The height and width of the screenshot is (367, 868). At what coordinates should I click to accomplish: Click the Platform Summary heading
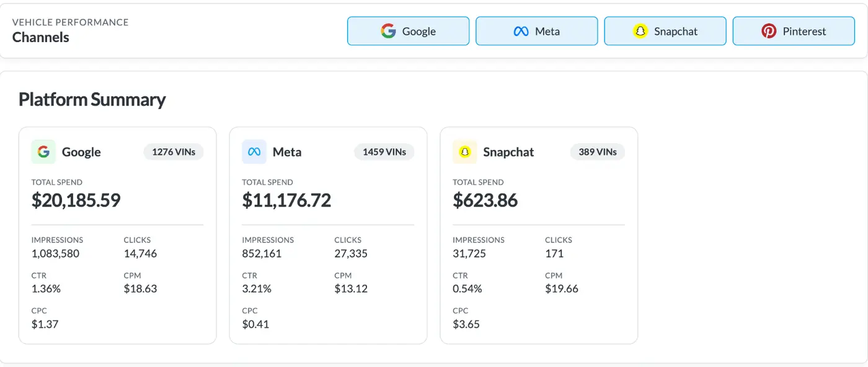pos(92,99)
